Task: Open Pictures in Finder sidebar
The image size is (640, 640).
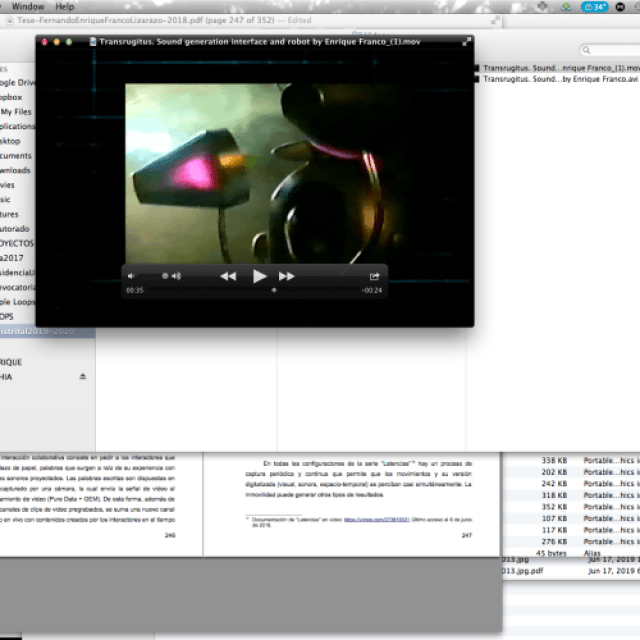Action: [9, 214]
